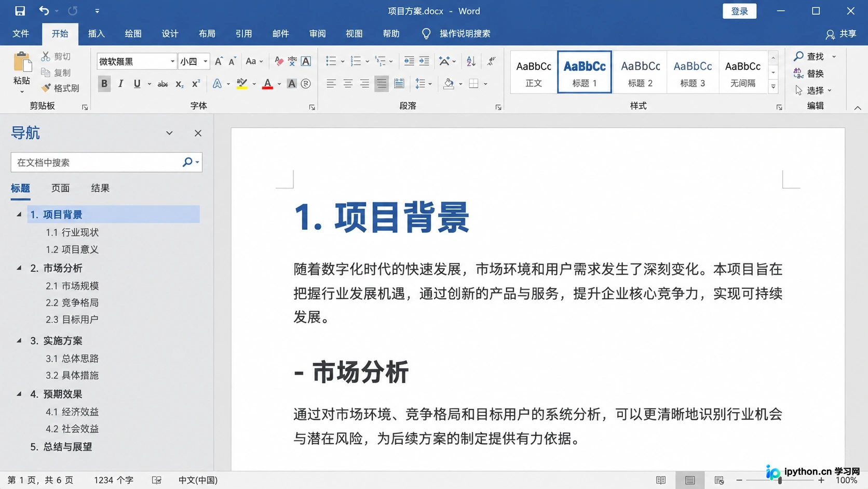The width and height of the screenshot is (868, 489).
Task: Expand the styles gallery more arrow
Action: (x=773, y=87)
